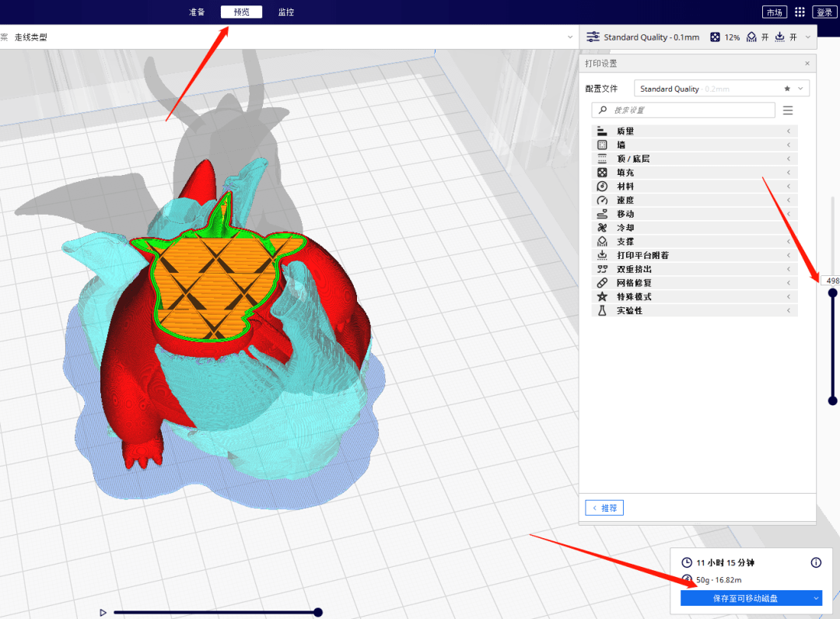Open the application grid icon in header
840x619 pixels.
pyautogui.click(x=800, y=12)
